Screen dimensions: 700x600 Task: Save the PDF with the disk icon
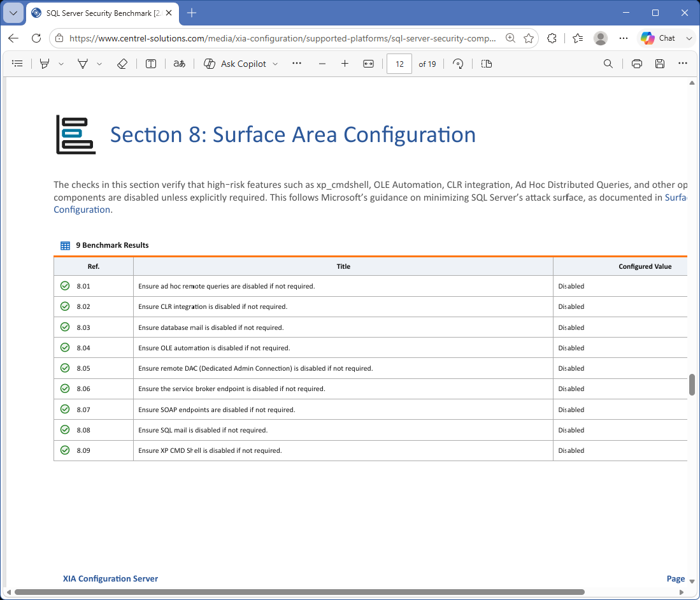660,64
